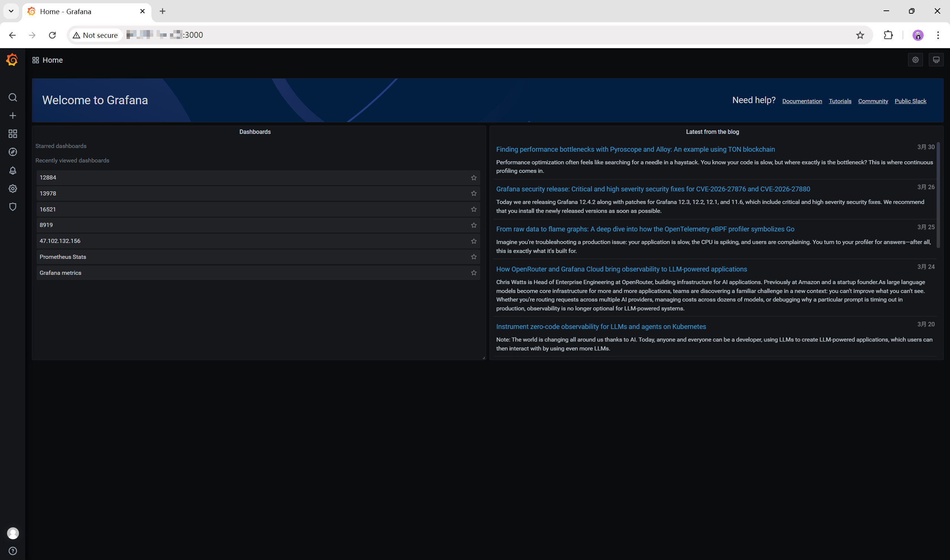Viewport: 950px width, 560px height.
Task: Click the Help question mark icon
Action: pos(13,551)
